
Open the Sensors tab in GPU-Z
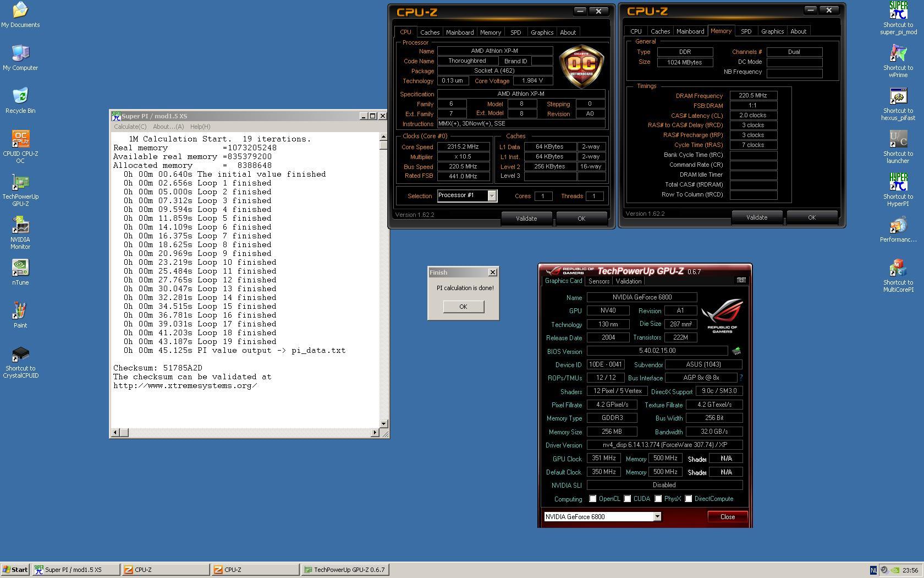coord(598,281)
